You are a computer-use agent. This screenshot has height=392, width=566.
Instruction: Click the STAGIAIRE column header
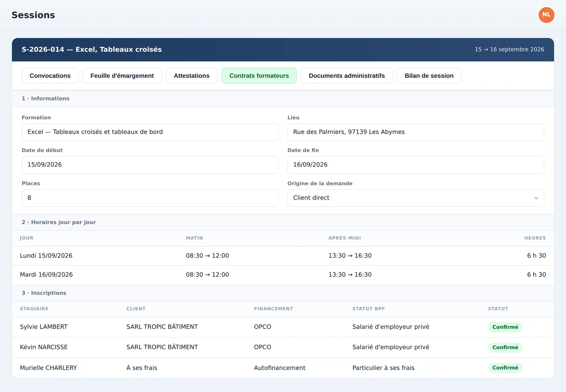pos(34,309)
